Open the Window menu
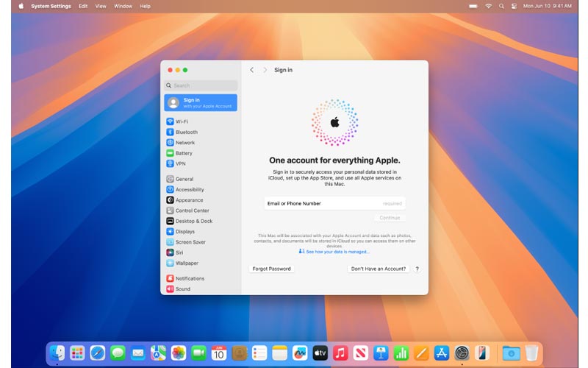588x368 pixels. [x=123, y=6]
